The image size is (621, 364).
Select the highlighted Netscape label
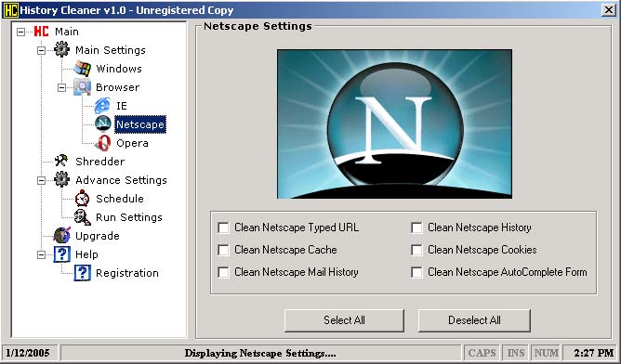click(x=140, y=124)
